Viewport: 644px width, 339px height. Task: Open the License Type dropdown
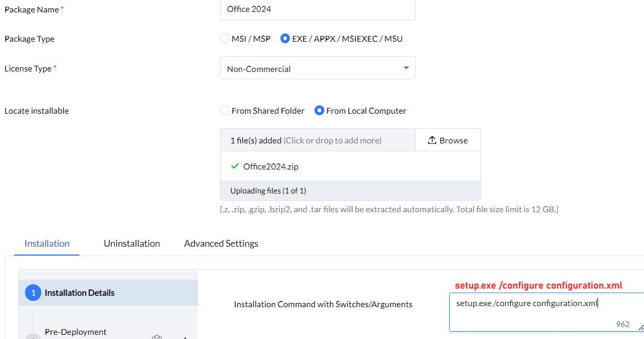coord(318,68)
